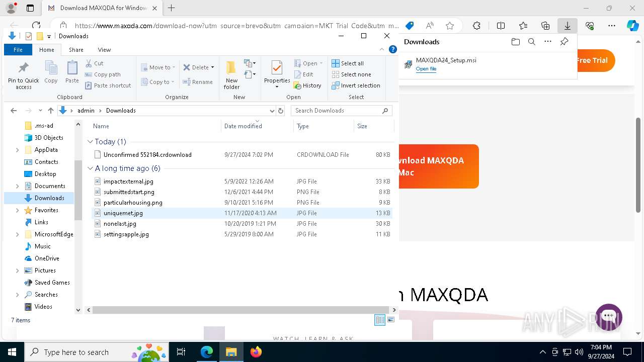Click Select none in ribbon
Viewport: 644px width, 362px height.
(351, 74)
